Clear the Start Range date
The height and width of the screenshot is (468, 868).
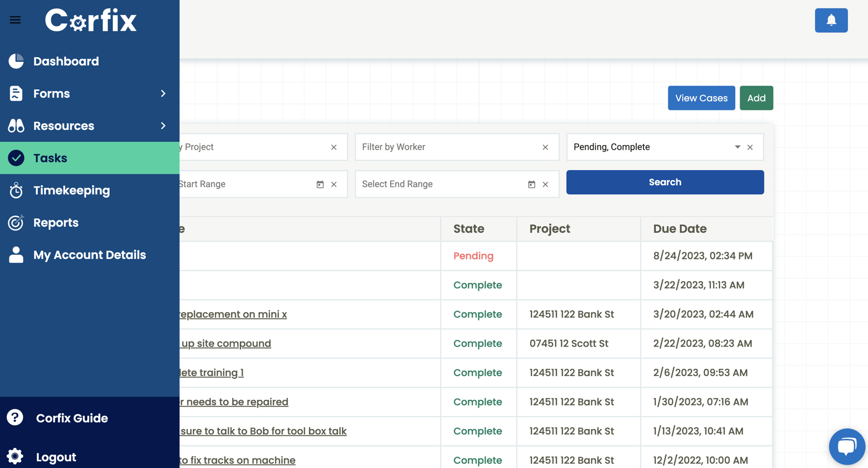tap(334, 184)
